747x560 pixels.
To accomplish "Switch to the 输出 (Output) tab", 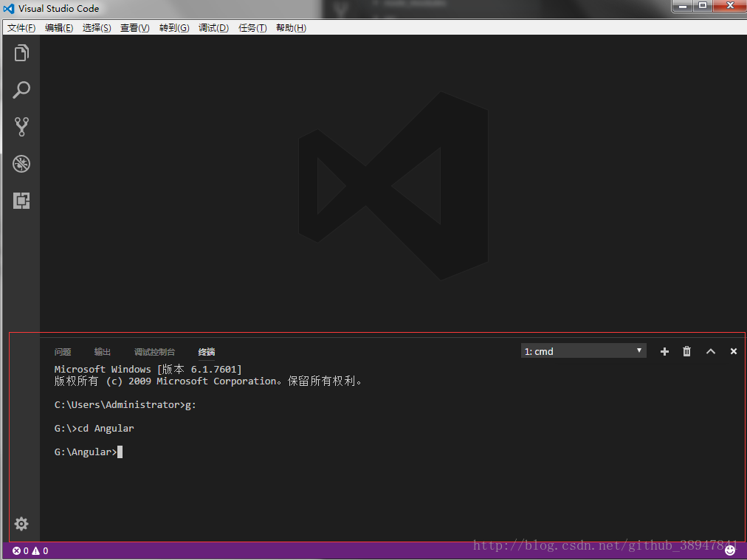I will click(x=103, y=352).
